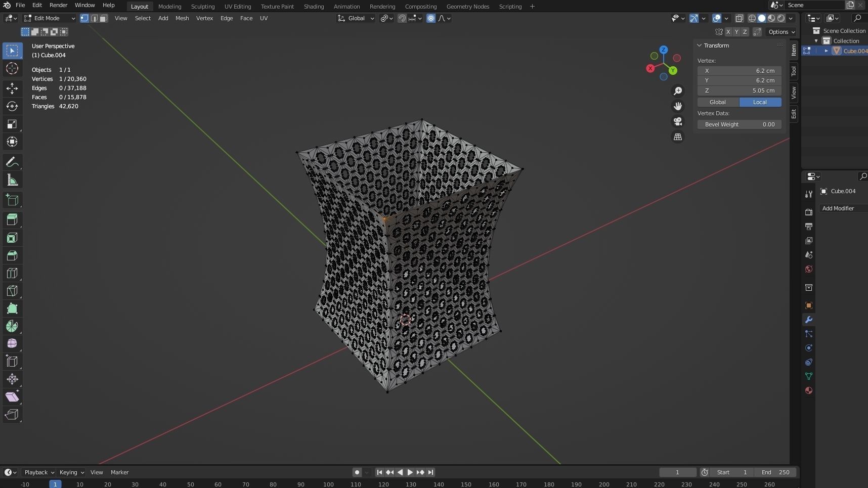Open the File menu
Viewport: 868px width, 488px height.
pyautogui.click(x=20, y=5)
